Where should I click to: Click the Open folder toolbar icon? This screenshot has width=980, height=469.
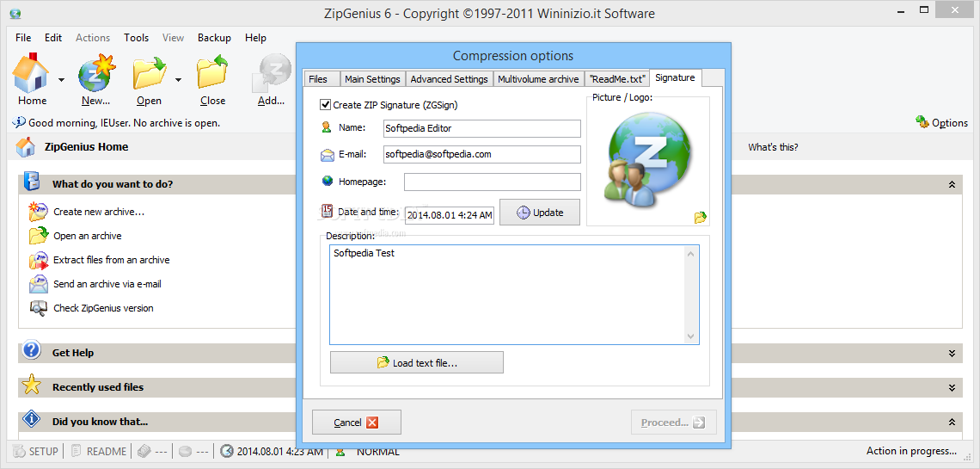pos(149,74)
